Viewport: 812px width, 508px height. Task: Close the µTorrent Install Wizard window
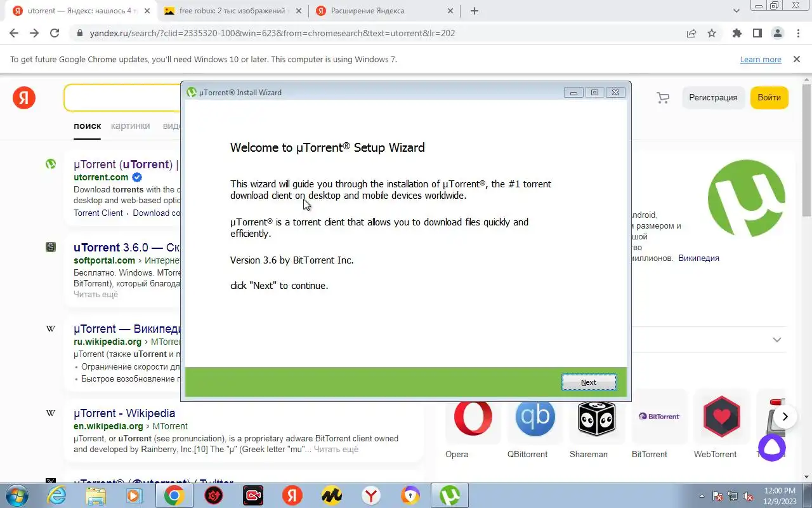click(x=615, y=93)
